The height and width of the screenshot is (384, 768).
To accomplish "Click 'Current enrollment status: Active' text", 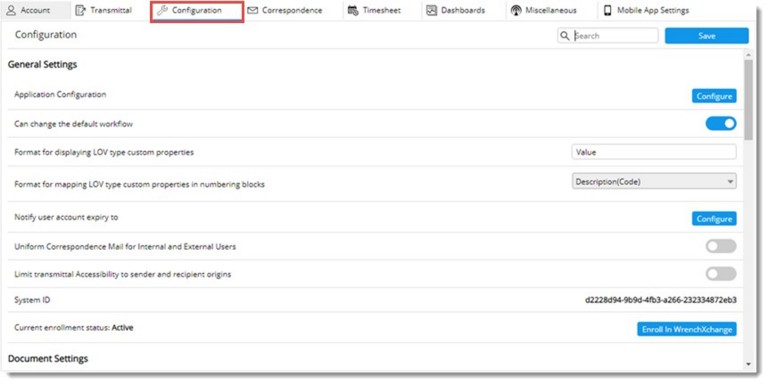I will 73,328.
